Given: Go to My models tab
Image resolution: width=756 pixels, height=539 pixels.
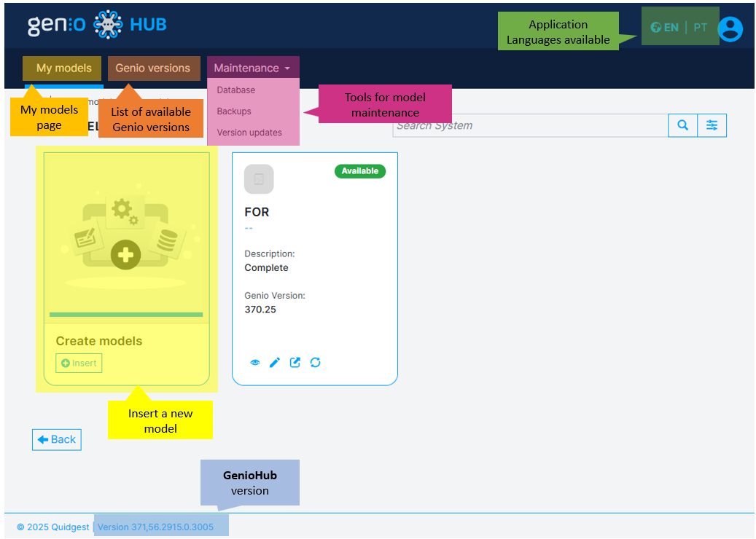Looking at the screenshot, I should 63,68.
